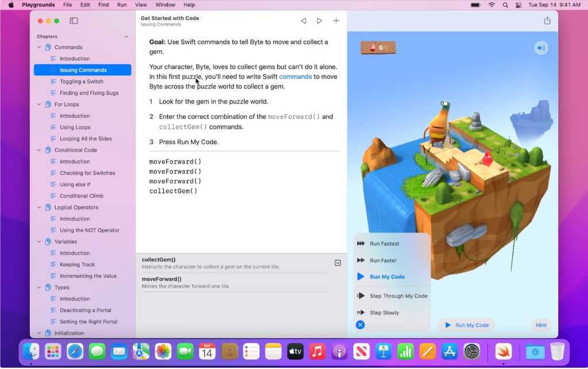Toggle the sidebar panel icon
The image size is (588, 369).
click(x=73, y=21)
